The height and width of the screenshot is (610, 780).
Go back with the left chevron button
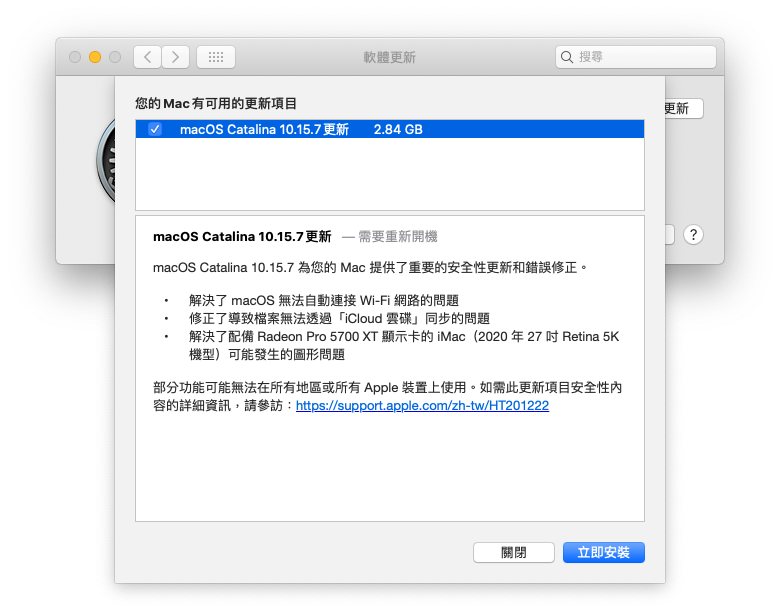pos(147,57)
